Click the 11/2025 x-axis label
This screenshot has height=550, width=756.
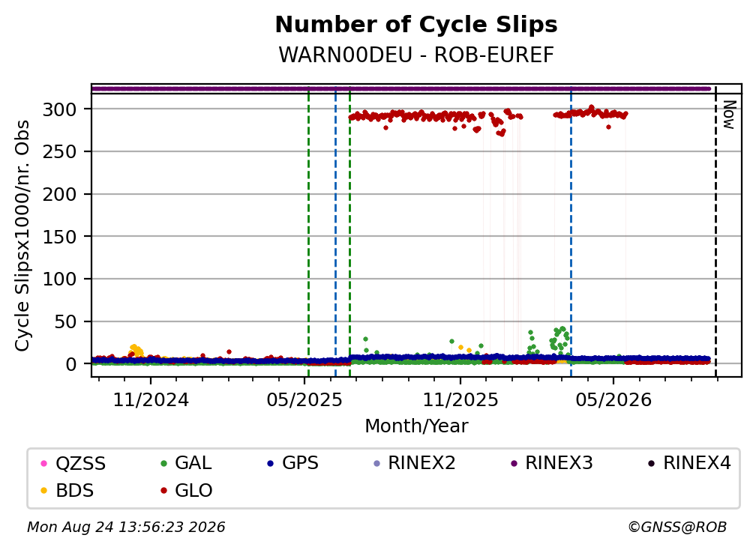(460, 400)
